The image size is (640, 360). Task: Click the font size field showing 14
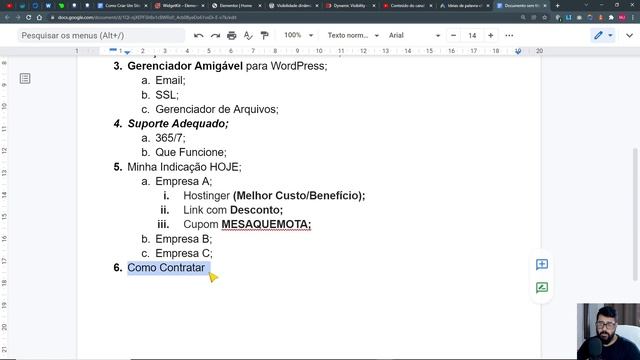pos(472,36)
